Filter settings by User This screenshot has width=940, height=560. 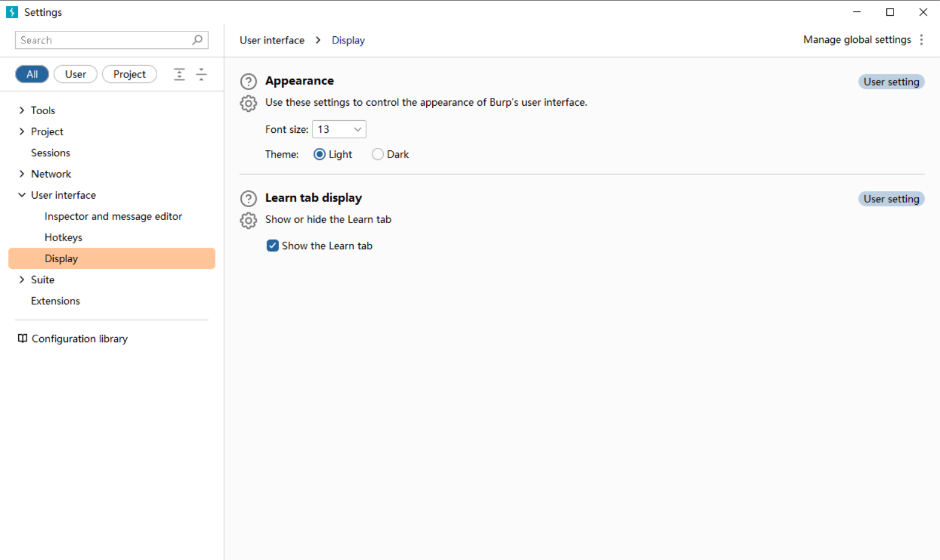pos(76,74)
